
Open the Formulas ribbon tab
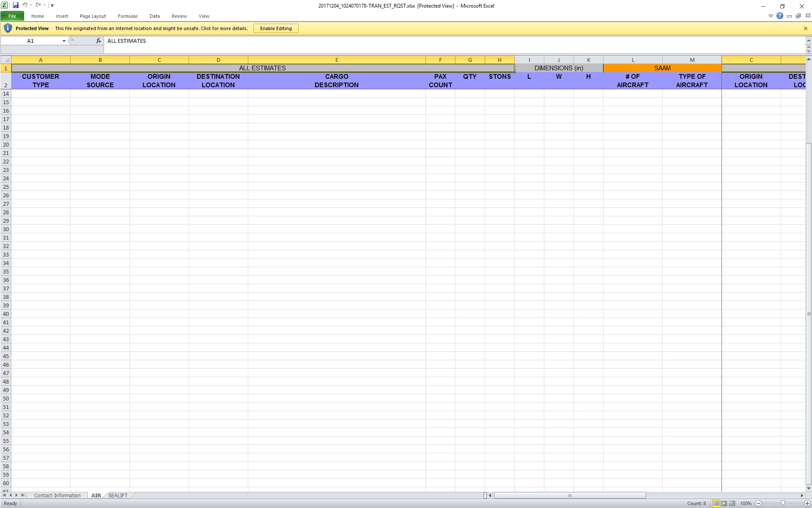[x=128, y=16]
